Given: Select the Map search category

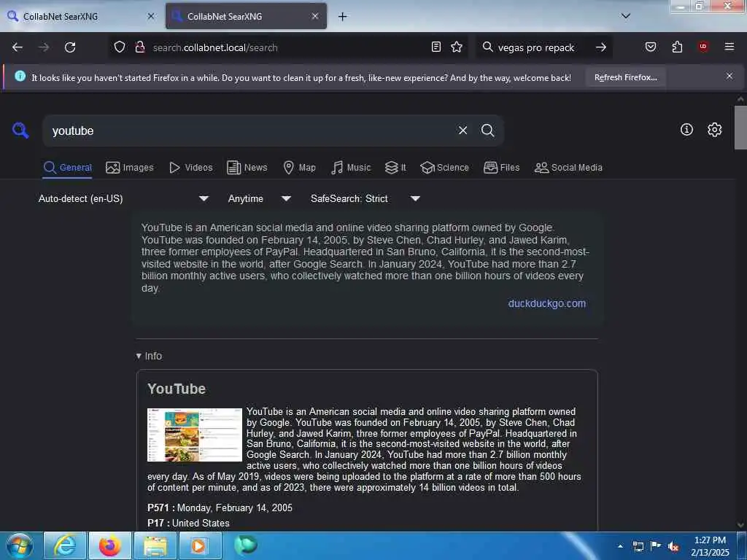Looking at the screenshot, I should 300,168.
